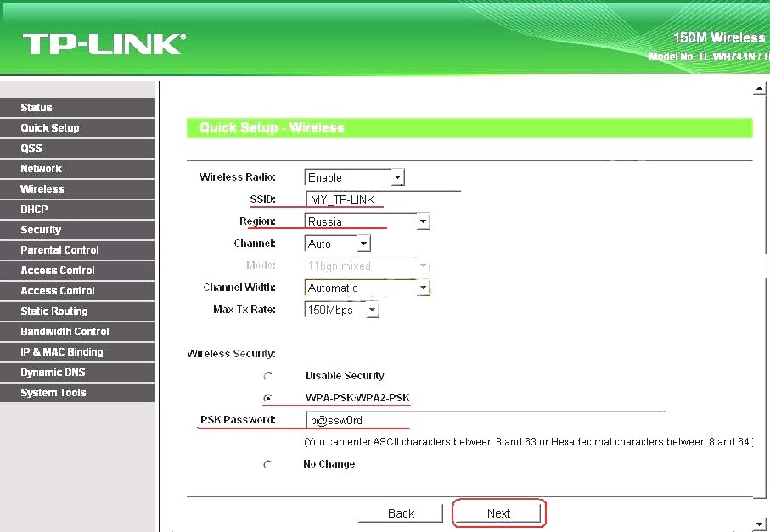
Task: Click the Channel Width label
Action: point(239,288)
